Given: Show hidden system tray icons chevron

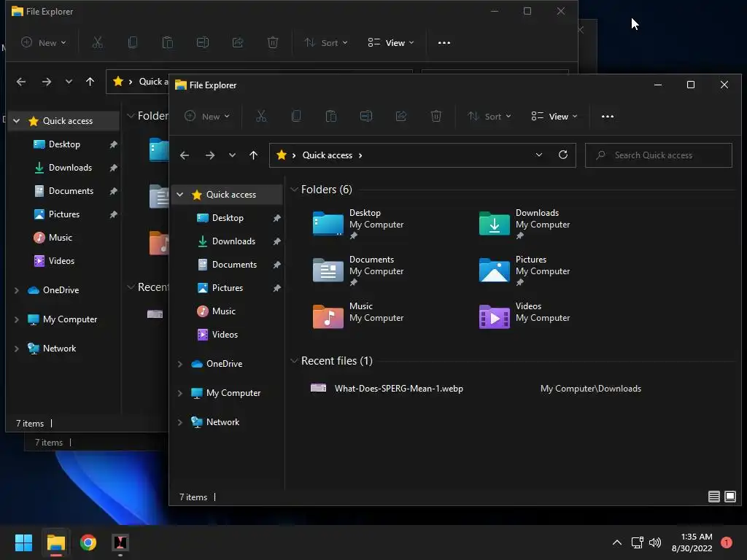Looking at the screenshot, I should click(616, 542).
